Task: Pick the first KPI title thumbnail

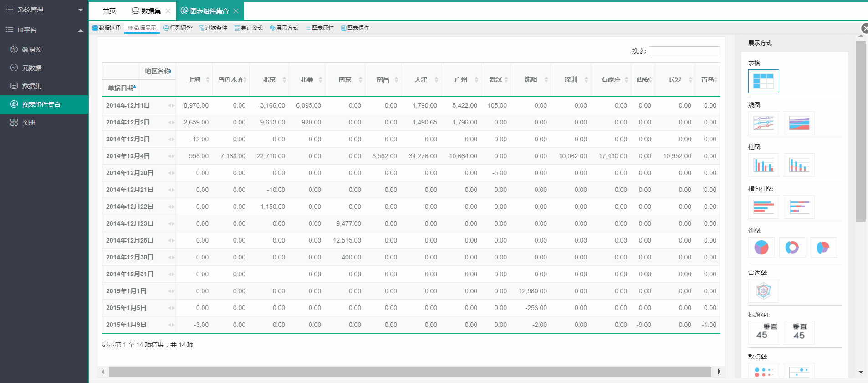Action: (763, 332)
